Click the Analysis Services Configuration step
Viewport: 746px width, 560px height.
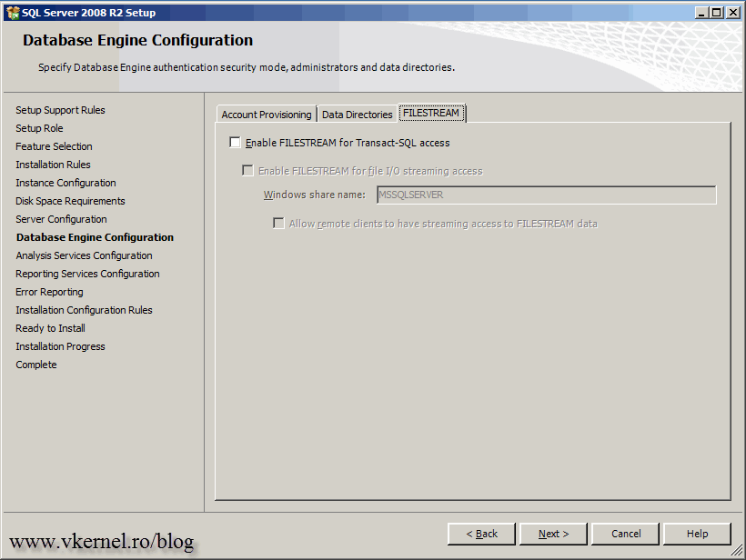85,255
